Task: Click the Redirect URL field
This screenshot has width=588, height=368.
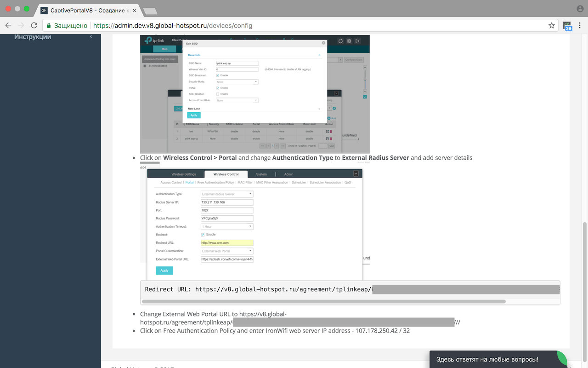Action: point(227,243)
